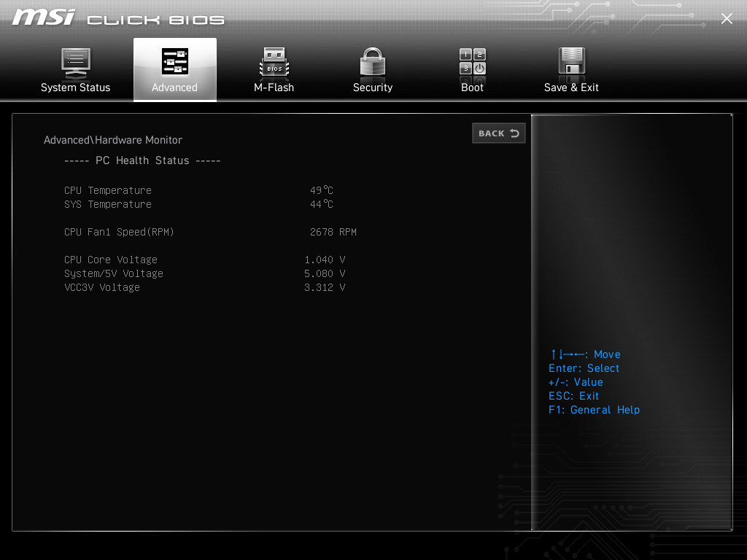Open M-Flash BIOS USB icon

point(274,63)
